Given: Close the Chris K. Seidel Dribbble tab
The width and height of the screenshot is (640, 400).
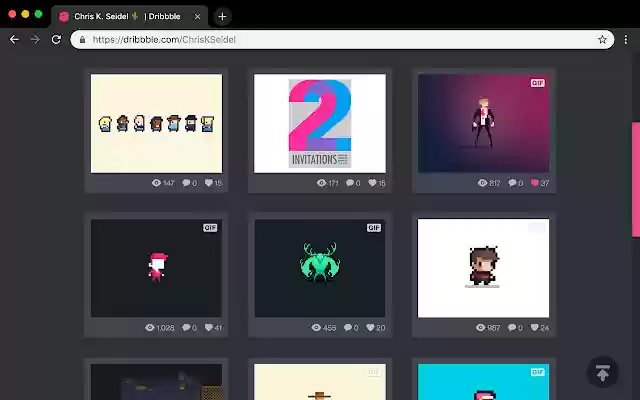Looking at the screenshot, I should [x=197, y=16].
